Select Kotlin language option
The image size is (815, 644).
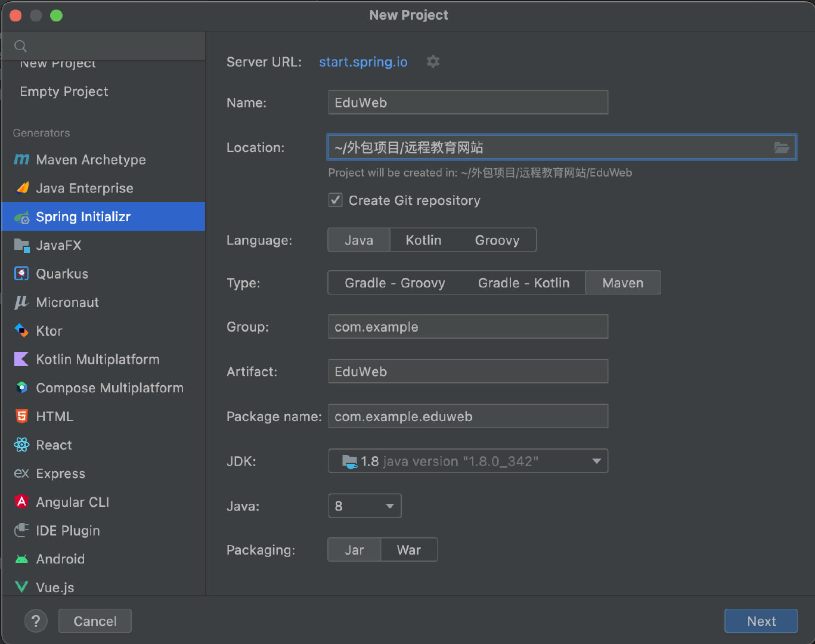click(x=423, y=240)
